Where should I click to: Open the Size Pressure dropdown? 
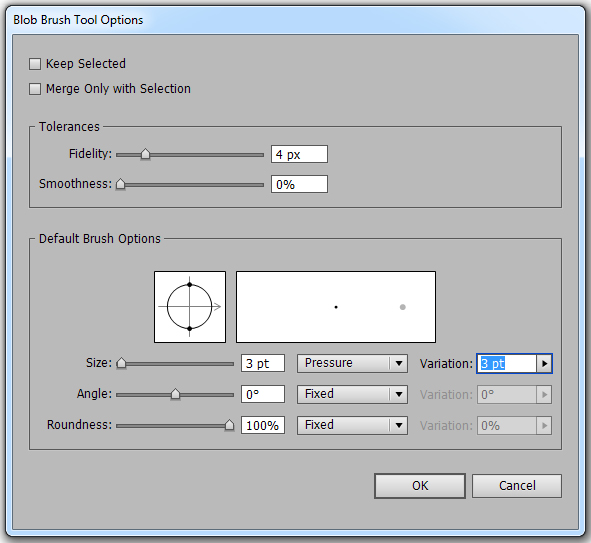pyautogui.click(x=352, y=363)
